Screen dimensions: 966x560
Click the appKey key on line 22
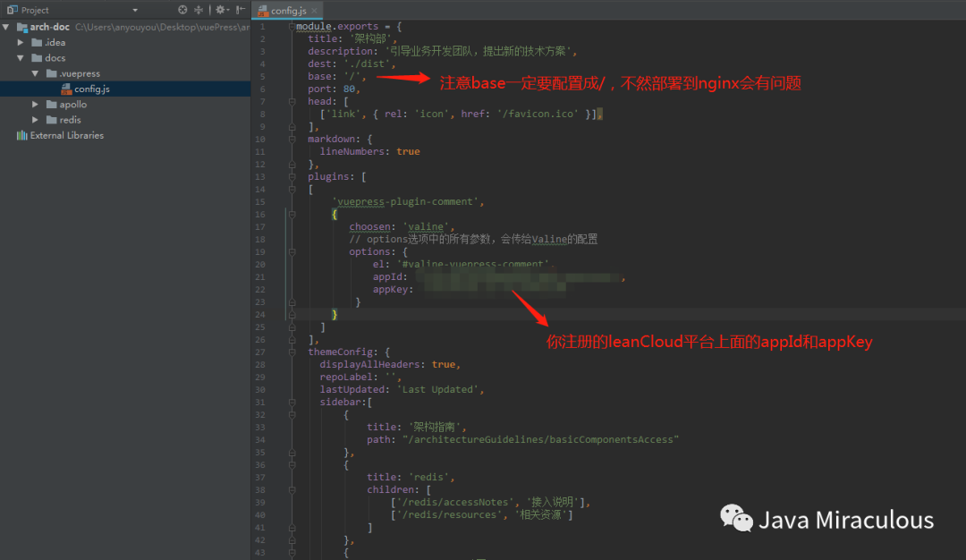pyautogui.click(x=390, y=290)
